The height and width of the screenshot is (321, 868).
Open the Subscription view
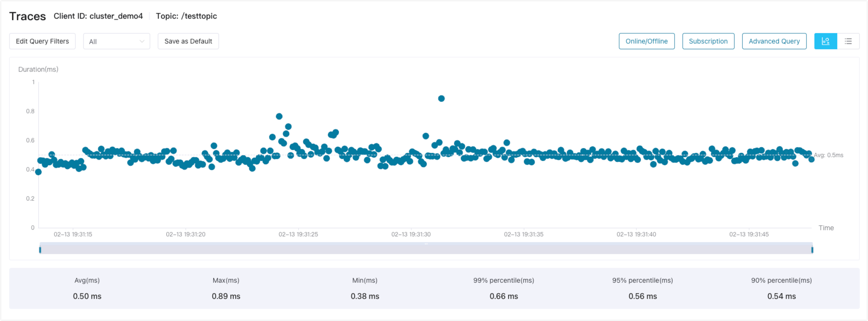pyautogui.click(x=708, y=41)
